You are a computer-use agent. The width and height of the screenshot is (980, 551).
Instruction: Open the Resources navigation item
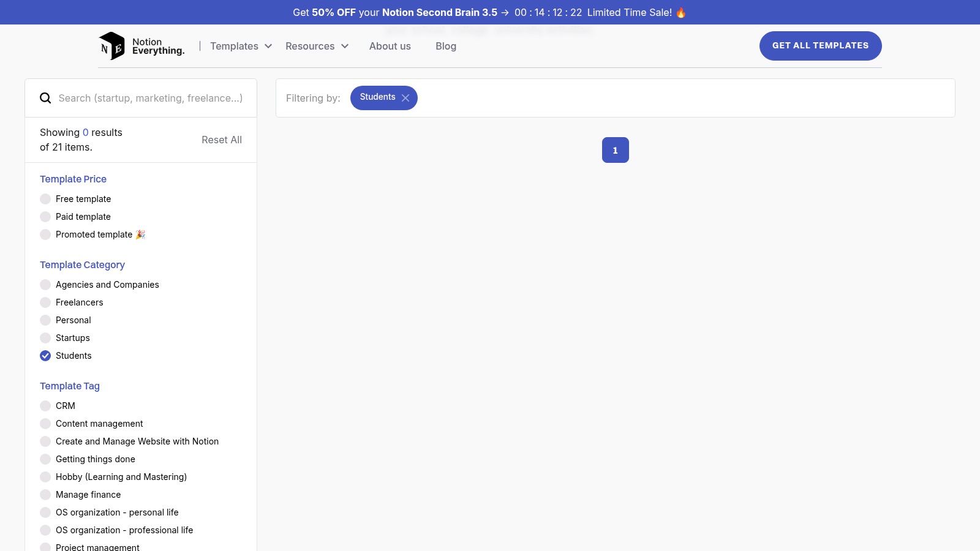(x=310, y=46)
